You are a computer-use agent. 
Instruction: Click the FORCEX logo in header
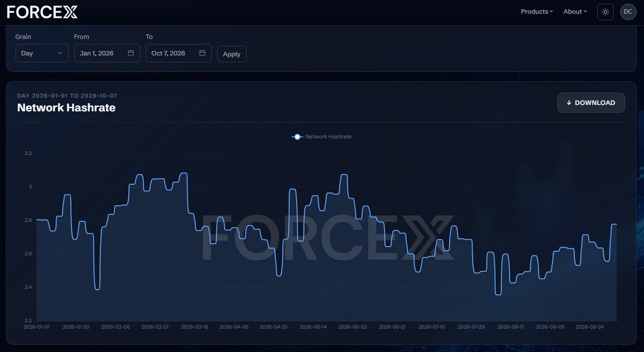(42, 12)
